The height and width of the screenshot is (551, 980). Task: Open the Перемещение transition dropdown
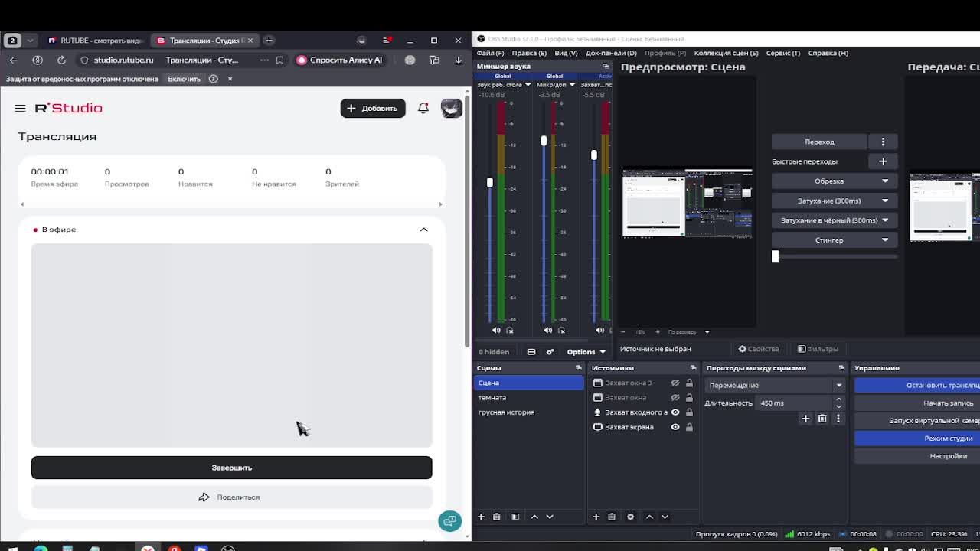[x=775, y=385]
